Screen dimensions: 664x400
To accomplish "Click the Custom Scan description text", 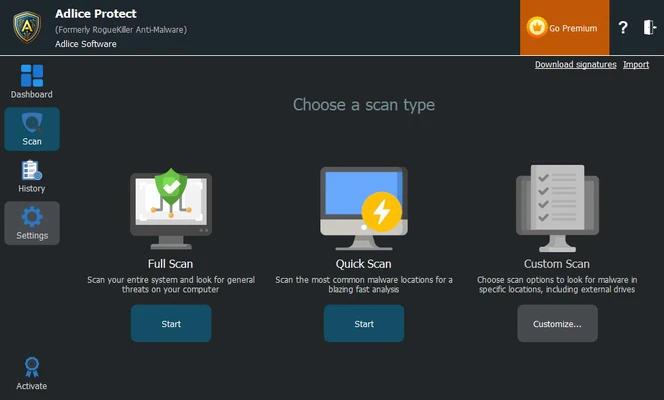I will point(557,284).
